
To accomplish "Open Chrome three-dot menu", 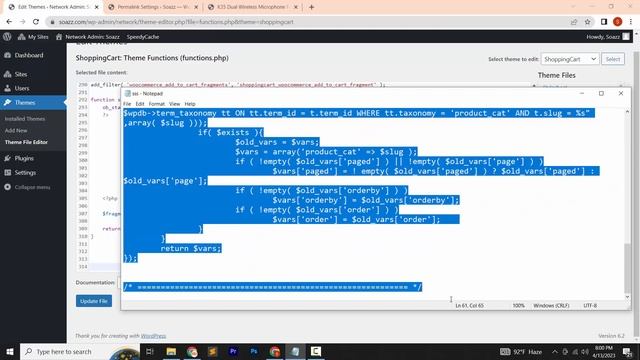I will 631,22.
